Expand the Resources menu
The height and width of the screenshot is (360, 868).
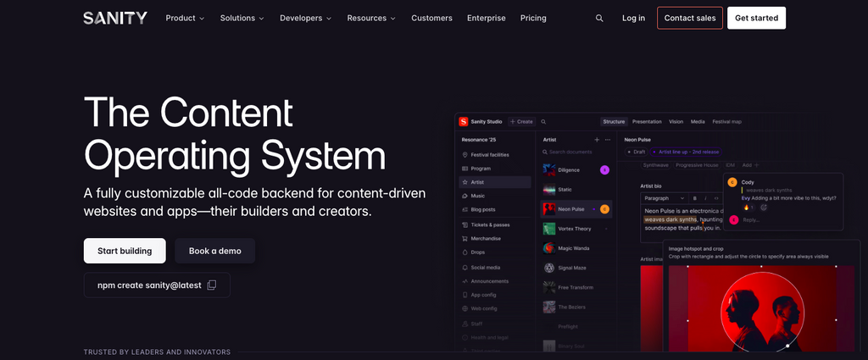tap(371, 19)
